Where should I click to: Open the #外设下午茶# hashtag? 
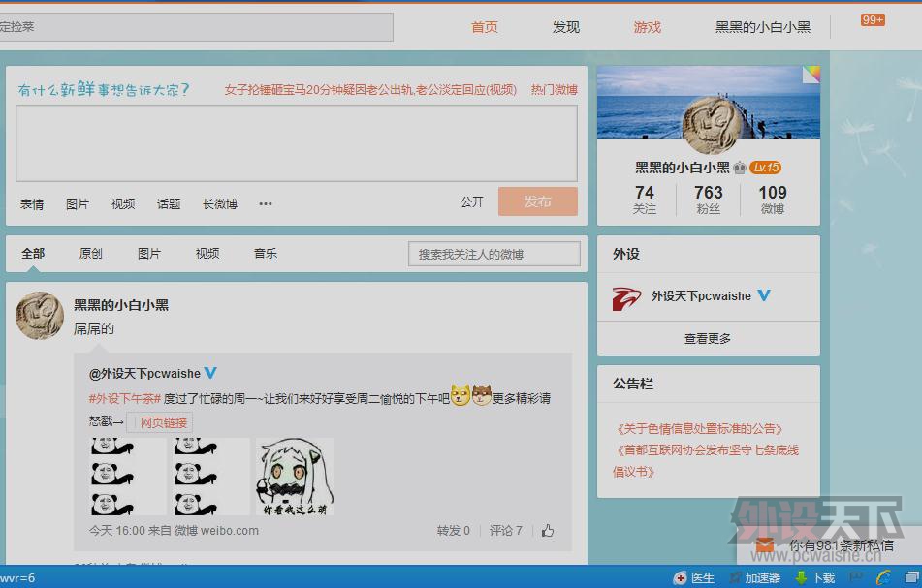click(x=125, y=399)
